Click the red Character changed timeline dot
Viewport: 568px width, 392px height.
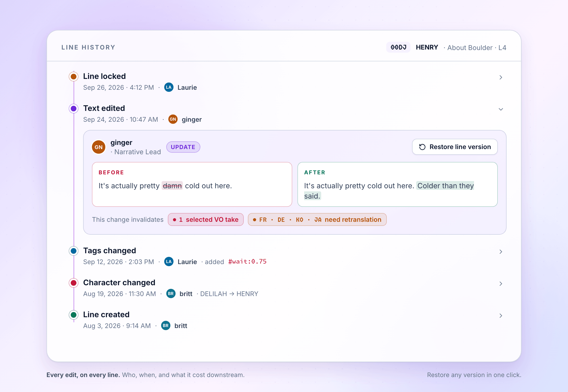[x=74, y=283]
